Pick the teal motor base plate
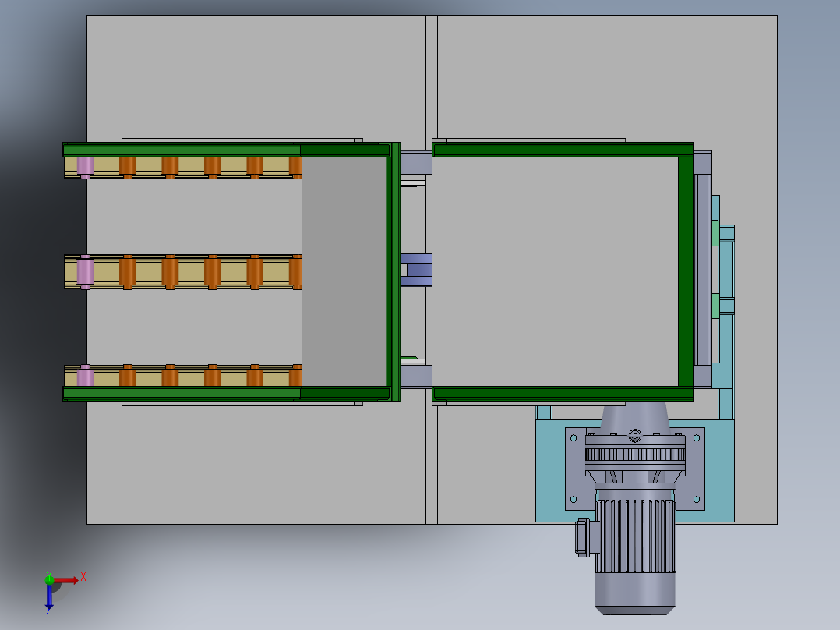The height and width of the screenshot is (630, 840). point(550,470)
